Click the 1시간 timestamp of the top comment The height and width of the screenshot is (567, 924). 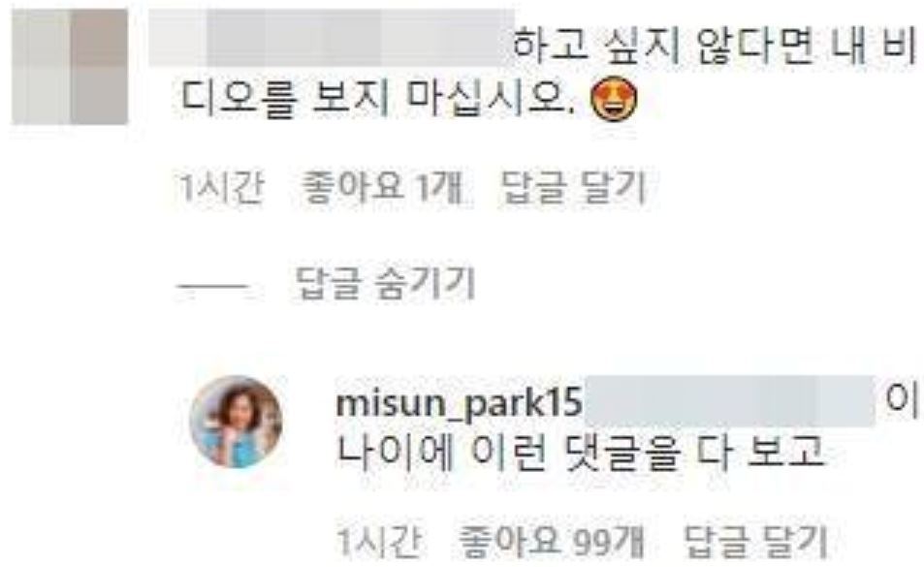[x=221, y=188]
